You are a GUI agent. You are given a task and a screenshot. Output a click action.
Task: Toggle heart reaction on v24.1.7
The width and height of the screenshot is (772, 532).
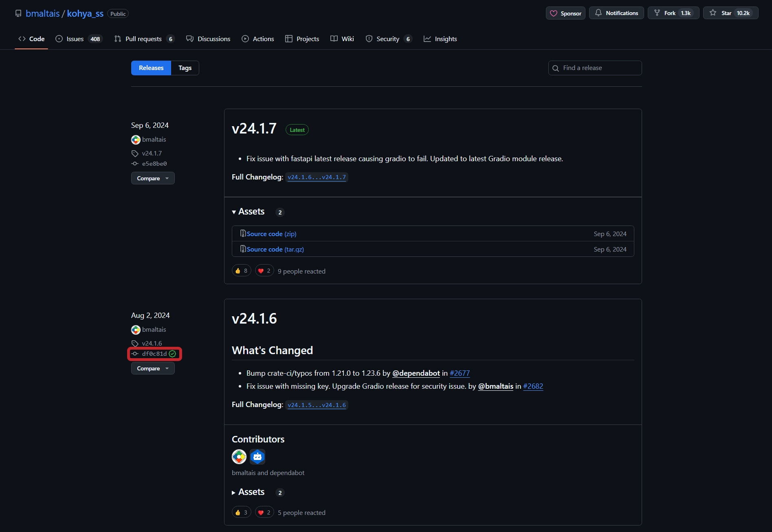pos(264,271)
